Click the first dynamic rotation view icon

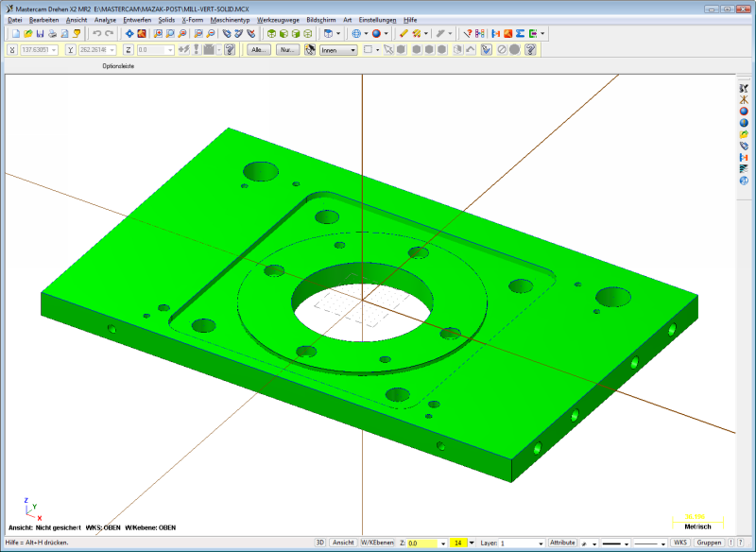pyautogui.click(x=227, y=34)
